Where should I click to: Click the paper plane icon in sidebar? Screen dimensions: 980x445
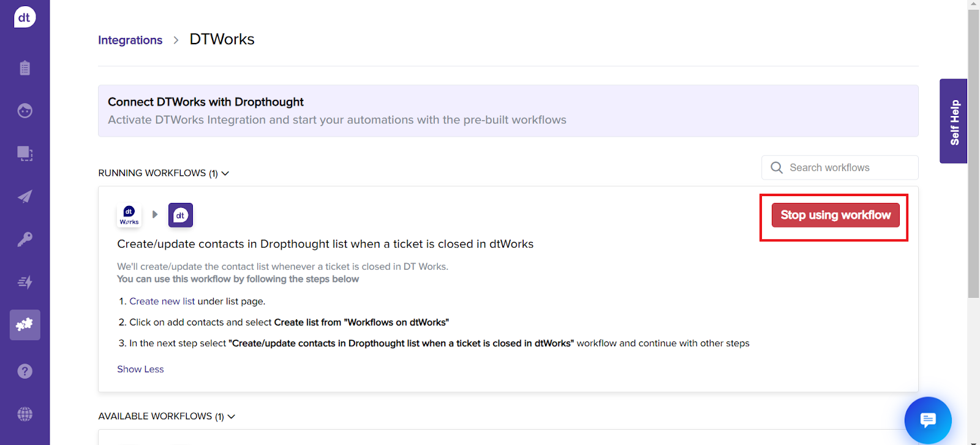point(24,197)
